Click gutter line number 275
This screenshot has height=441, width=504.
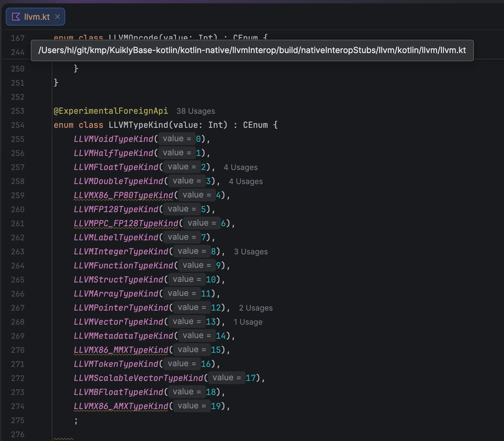pos(18,421)
